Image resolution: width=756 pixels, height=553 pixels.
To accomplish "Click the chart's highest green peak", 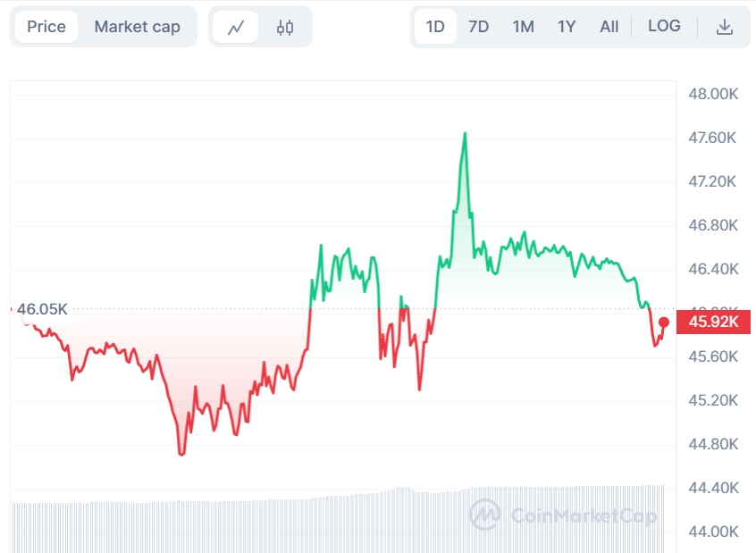I will coord(465,134).
